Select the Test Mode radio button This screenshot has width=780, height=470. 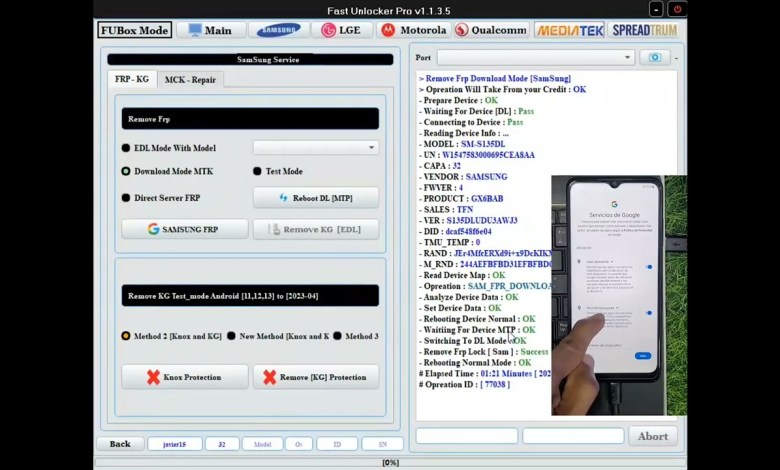[x=278, y=171]
